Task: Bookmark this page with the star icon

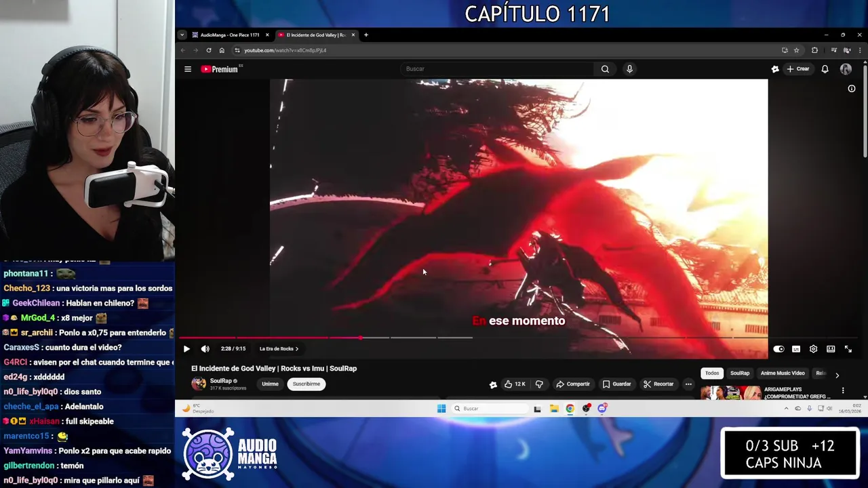Action: [797, 50]
